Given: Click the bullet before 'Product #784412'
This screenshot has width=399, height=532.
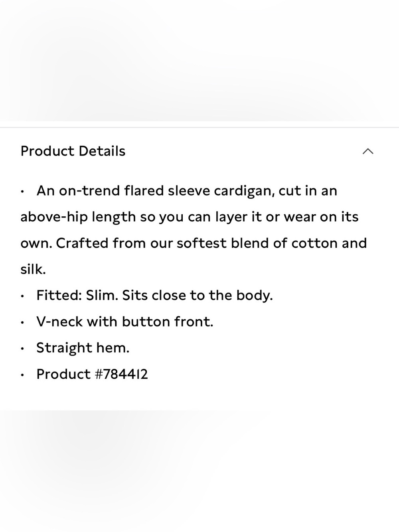Looking at the screenshot, I should [24, 375].
